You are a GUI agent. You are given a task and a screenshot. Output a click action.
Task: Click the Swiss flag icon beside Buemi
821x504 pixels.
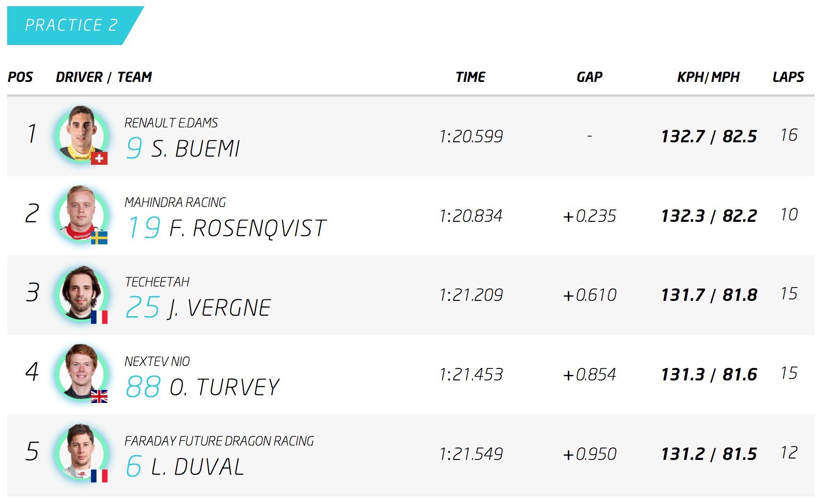pos(99,158)
